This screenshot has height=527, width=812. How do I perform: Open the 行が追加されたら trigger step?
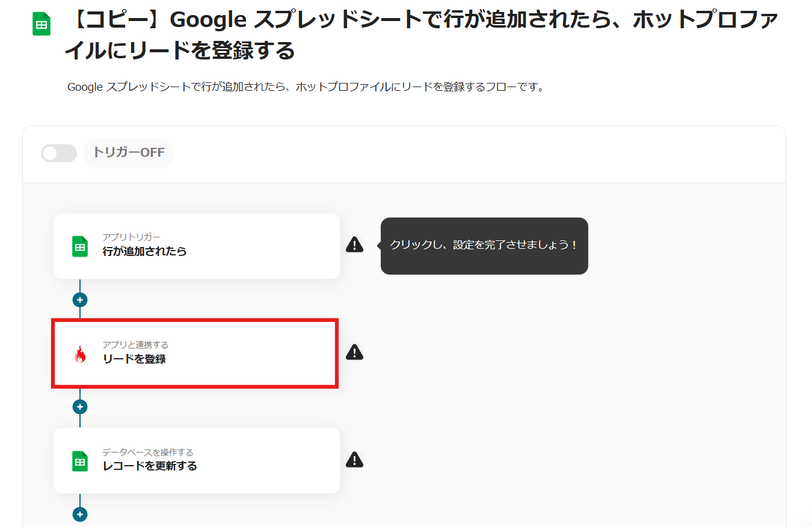point(197,246)
